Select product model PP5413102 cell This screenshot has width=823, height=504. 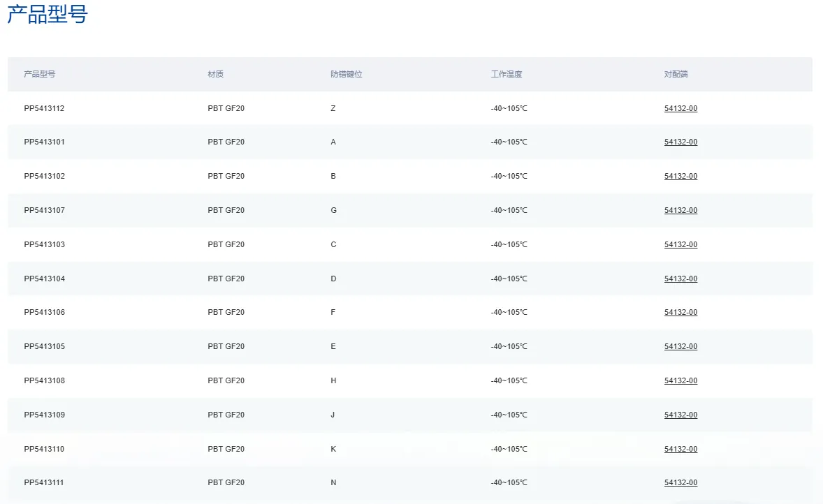click(x=44, y=176)
